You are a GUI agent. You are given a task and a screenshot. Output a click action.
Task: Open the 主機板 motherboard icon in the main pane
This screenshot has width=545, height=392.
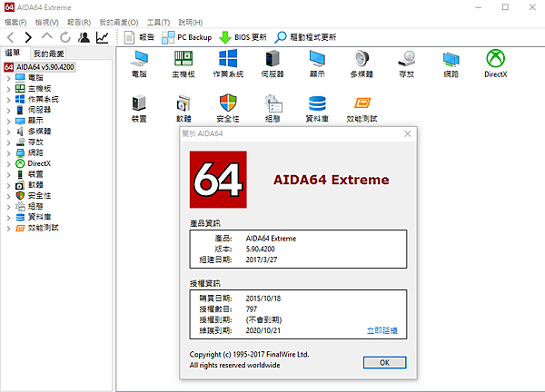(x=183, y=64)
